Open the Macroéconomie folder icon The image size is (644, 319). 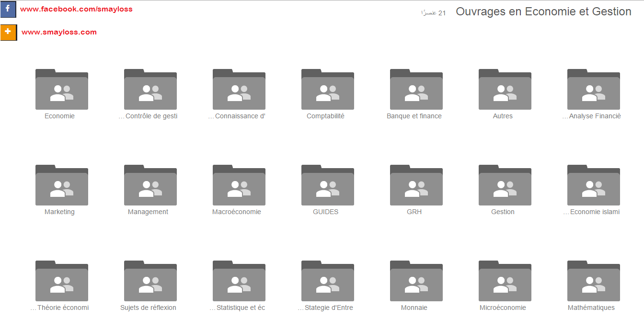(x=239, y=185)
